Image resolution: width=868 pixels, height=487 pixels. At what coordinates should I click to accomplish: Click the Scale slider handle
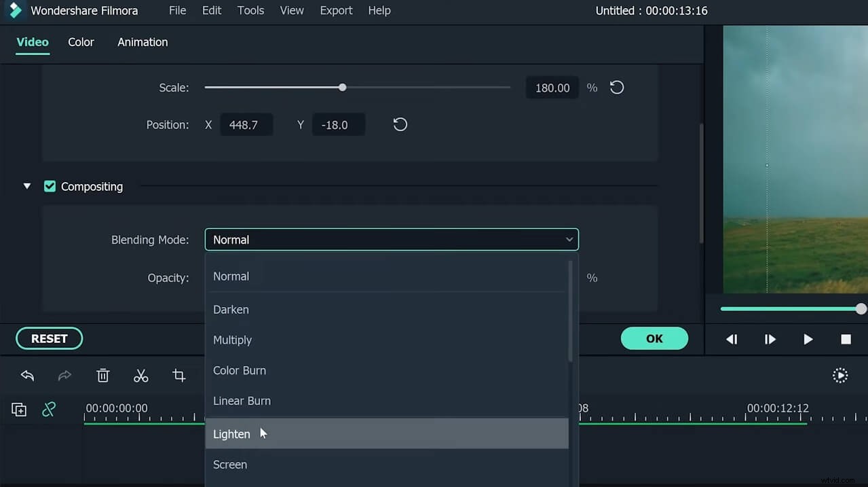pos(343,88)
